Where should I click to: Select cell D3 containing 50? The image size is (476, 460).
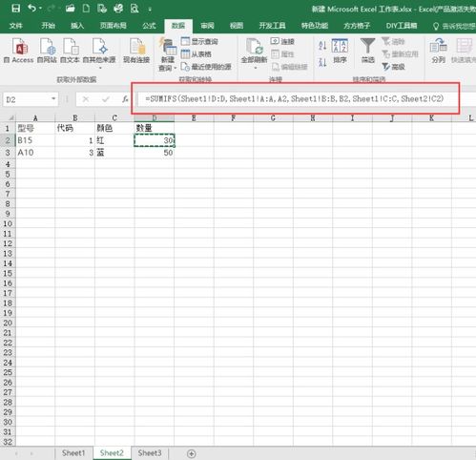tap(155, 153)
